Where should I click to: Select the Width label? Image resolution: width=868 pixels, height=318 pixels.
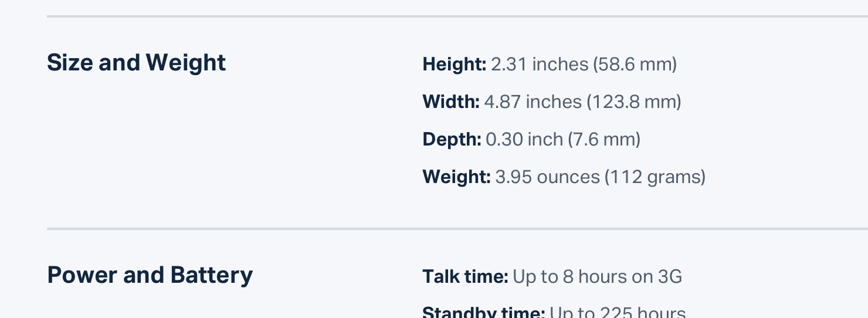[x=451, y=102]
